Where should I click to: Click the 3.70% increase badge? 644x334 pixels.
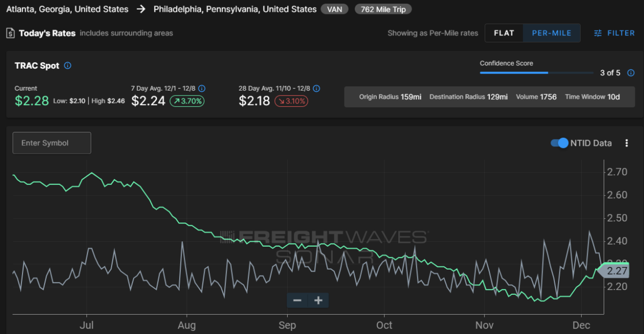point(187,101)
